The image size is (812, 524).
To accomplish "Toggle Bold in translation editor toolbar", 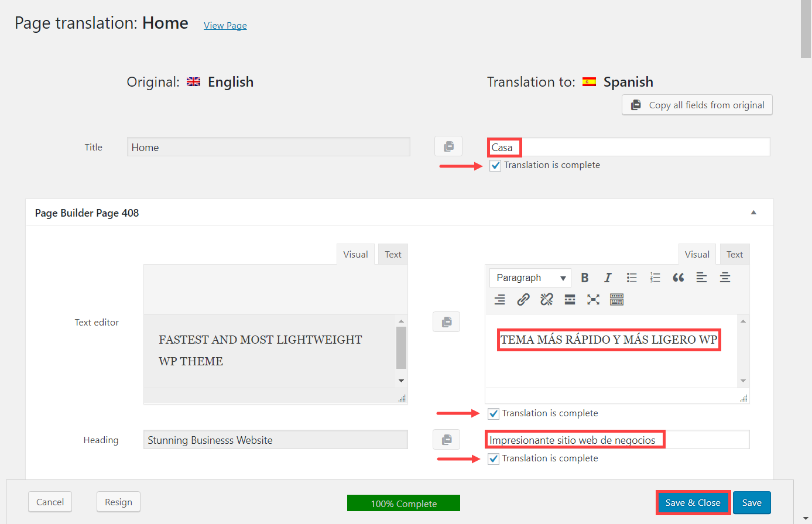I will coord(584,278).
